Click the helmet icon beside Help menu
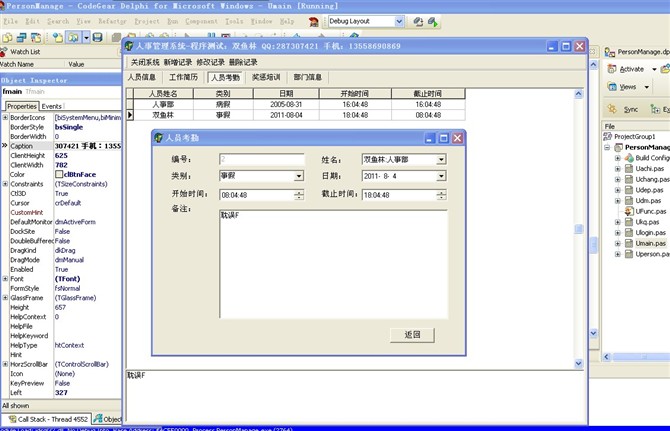Image resolution: width=670 pixels, height=431 pixels. pos(314,22)
